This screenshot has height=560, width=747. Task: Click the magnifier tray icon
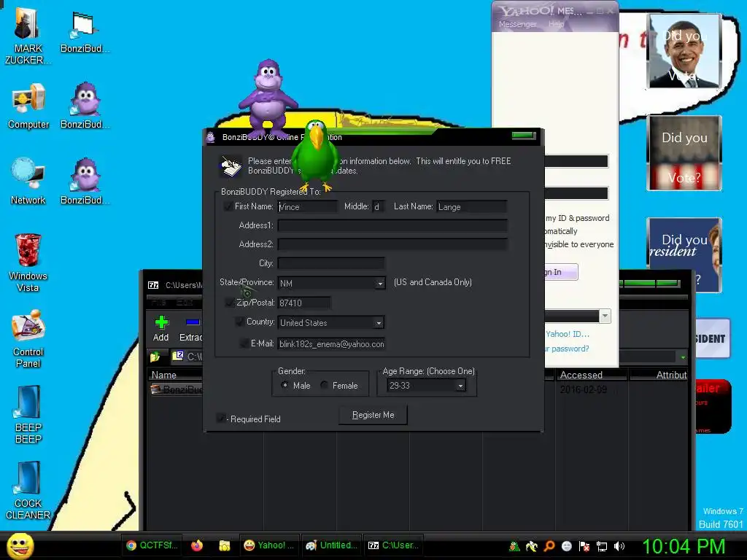549,546
